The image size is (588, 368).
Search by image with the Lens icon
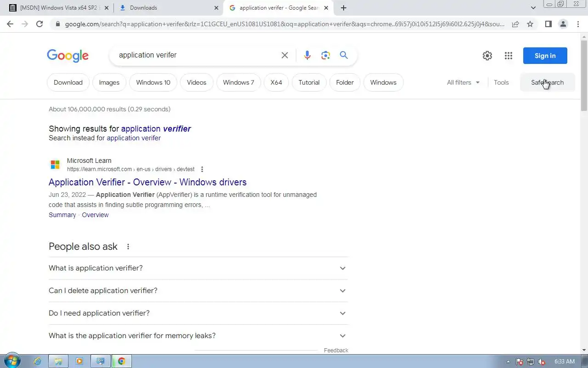click(x=326, y=55)
